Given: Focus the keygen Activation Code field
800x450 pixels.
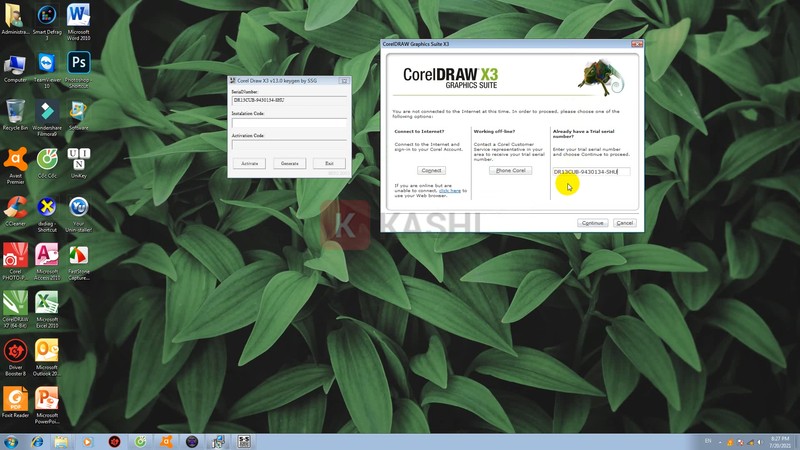Looking at the screenshot, I should click(x=289, y=144).
